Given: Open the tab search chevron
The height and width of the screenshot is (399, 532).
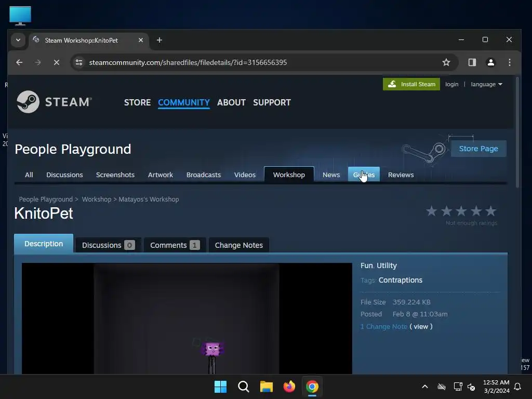Looking at the screenshot, I should coord(18,41).
